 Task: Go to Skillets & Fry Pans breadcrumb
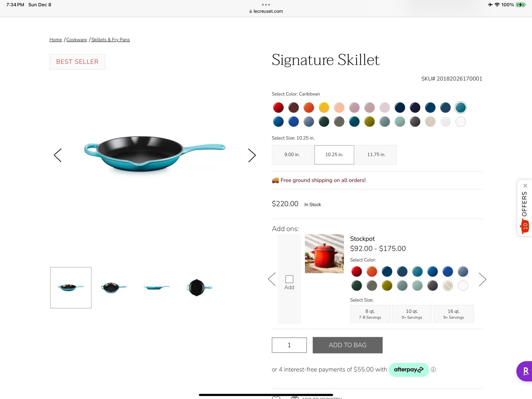coord(110,40)
